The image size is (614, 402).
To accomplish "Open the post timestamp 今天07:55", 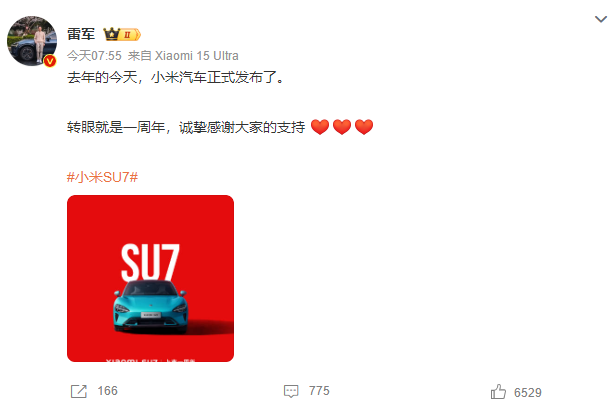I will click(94, 56).
